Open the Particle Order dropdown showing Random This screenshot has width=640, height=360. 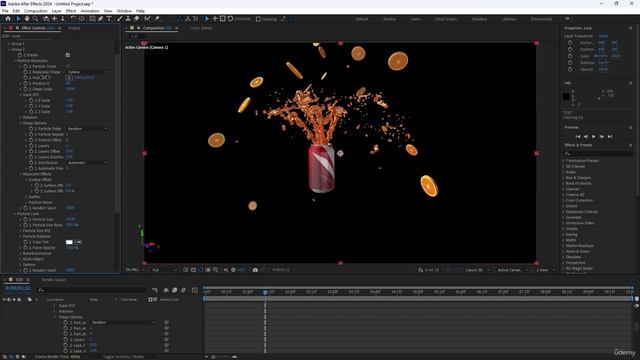point(87,129)
